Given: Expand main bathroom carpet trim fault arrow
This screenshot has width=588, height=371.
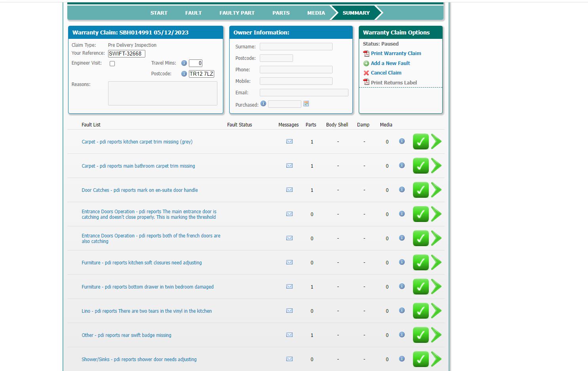Looking at the screenshot, I should [x=436, y=166].
